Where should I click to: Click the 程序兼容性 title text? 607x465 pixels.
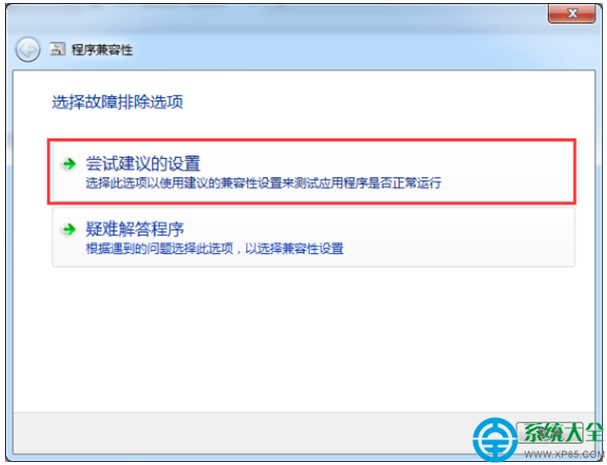click(x=102, y=50)
